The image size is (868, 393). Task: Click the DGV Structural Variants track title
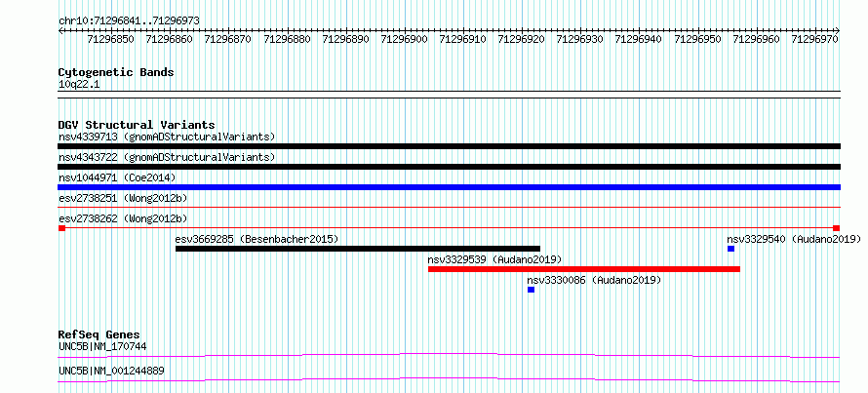pyautogui.click(x=137, y=125)
